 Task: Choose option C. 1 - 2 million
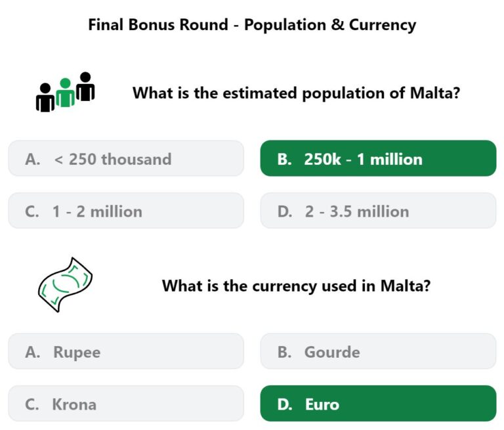click(x=126, y=211)
